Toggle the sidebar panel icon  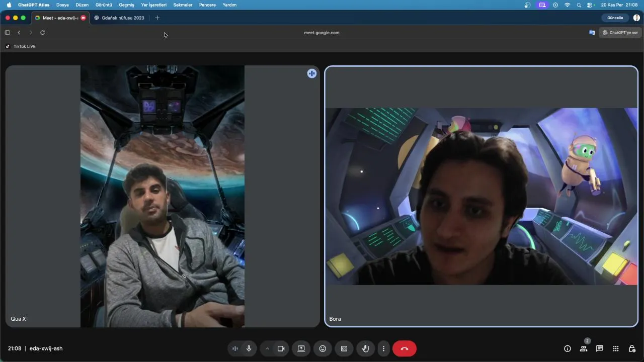pyautogui.click(x=7, y=33)
